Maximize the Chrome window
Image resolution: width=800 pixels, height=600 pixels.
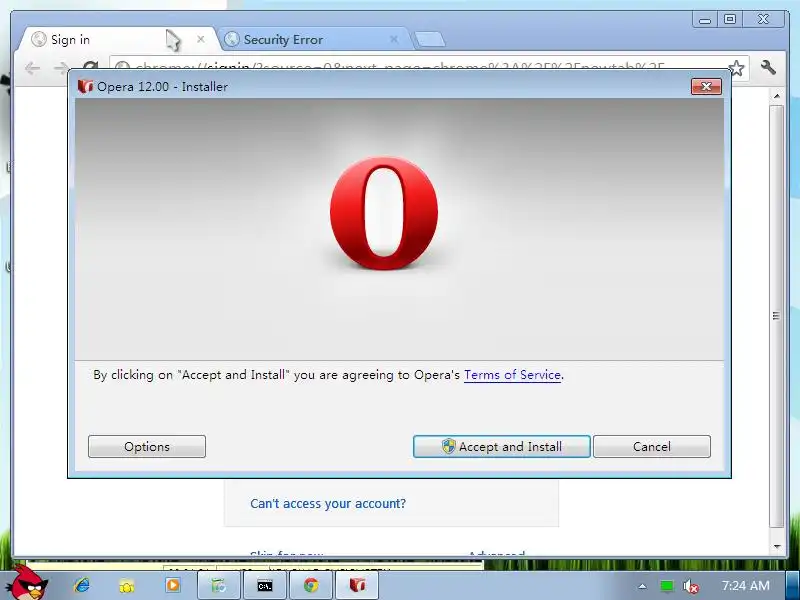[x=730, y=19]
